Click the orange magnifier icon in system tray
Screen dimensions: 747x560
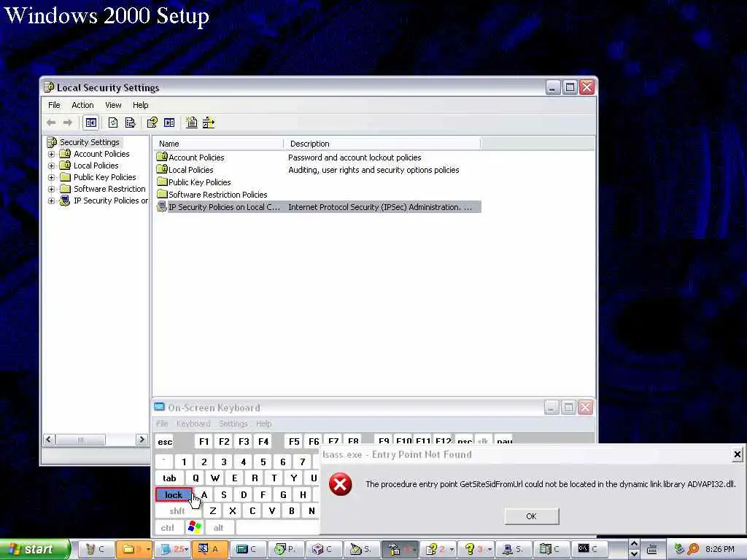(x=693, y=549)
